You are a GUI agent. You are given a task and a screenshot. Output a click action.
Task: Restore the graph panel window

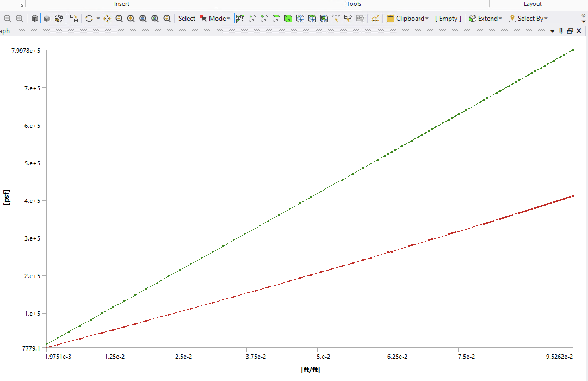(x=570, y=31)
